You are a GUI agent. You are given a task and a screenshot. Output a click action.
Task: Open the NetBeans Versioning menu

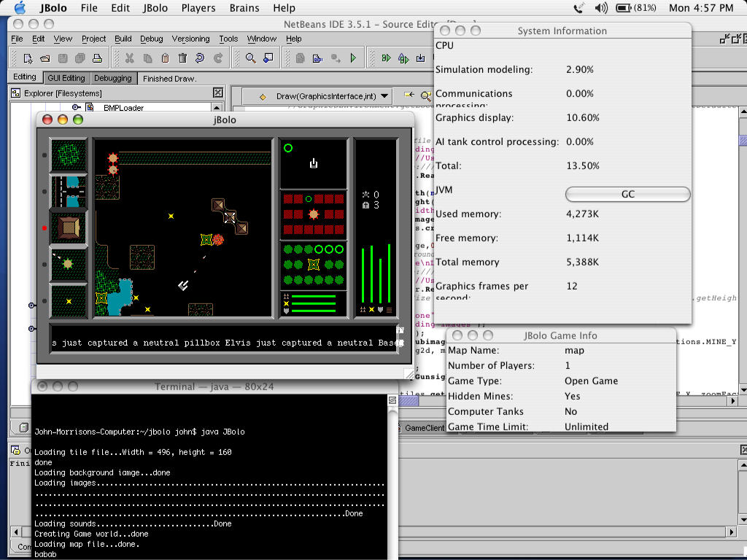click(190, 39)
